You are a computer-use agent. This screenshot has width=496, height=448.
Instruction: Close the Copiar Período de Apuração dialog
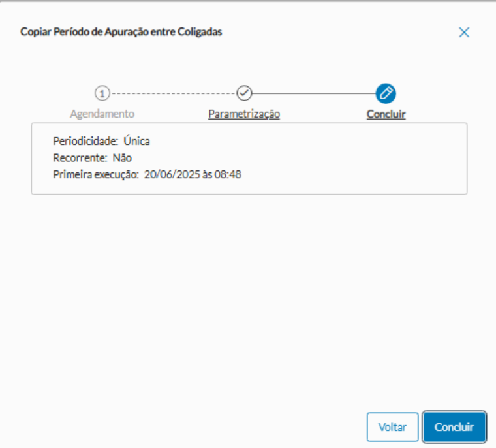pyautogui.click(x=464, y=33)
